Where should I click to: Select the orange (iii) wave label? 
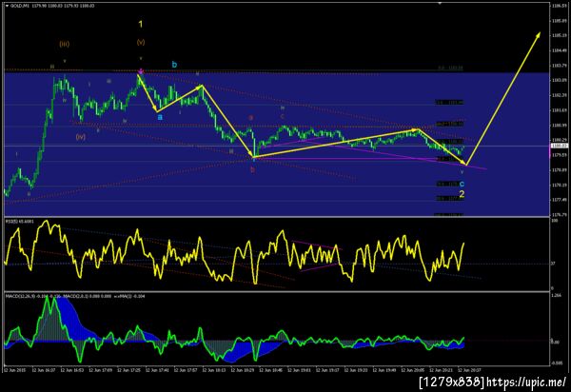65,44
